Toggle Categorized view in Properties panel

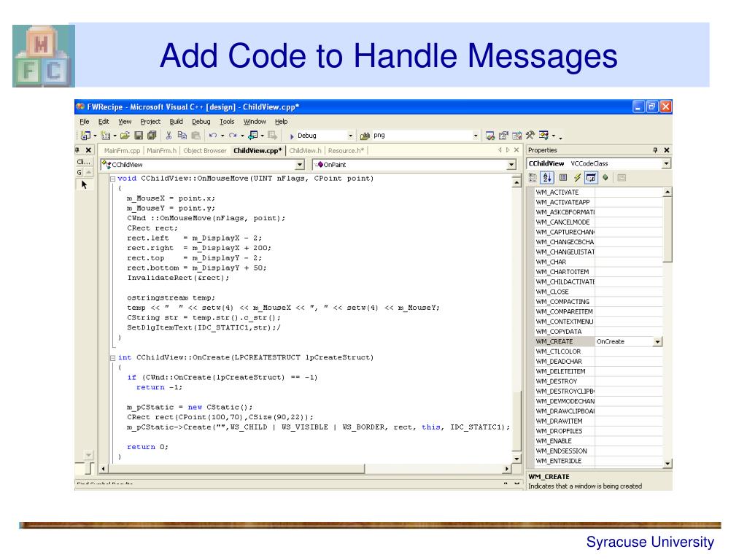point(533,177)
